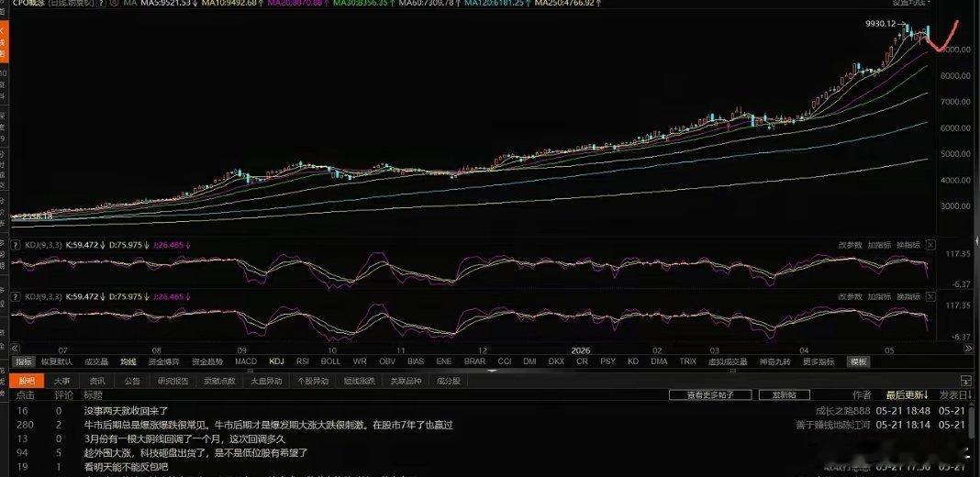The height and width of the screenshot is (477, 980).
Task: Click the question-mark icon of the second KDJ panel
Action: point(17,296)
